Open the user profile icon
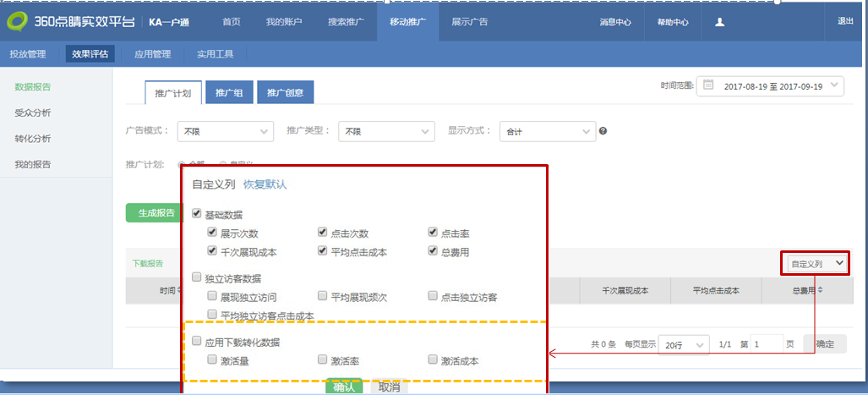The width and height of the screenshot is (868, 395). pyautogui.click(x=719, y=22)
